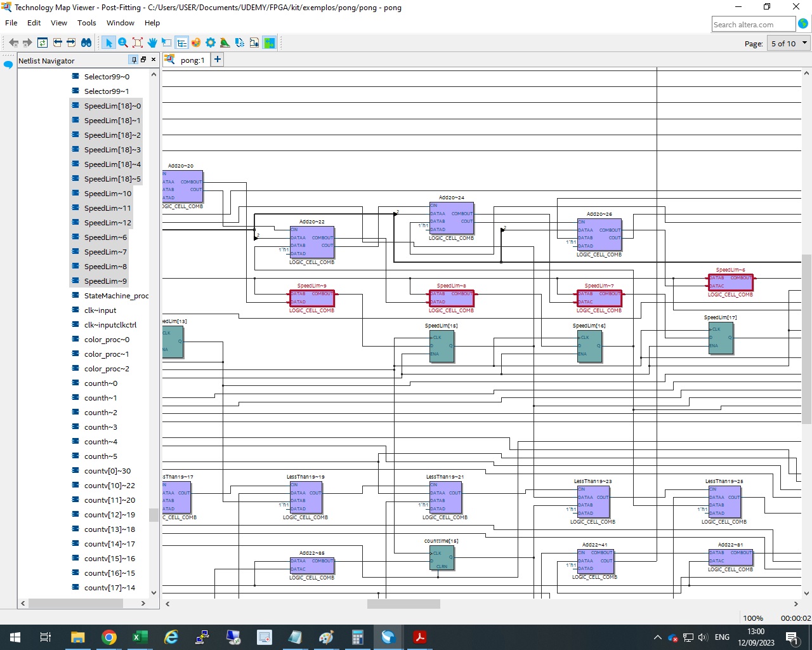The image size is (812, 650).
Task: Toggle the float/dock state of Netlist Navigator
Action: pyautogui.click(x=143, y=60)
